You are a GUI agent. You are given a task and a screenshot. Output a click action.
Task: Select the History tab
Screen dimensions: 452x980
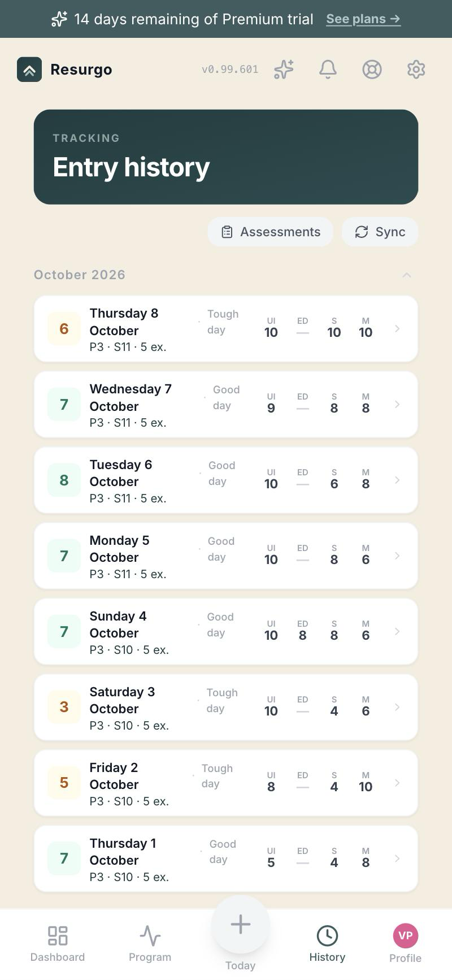[327, 944]
